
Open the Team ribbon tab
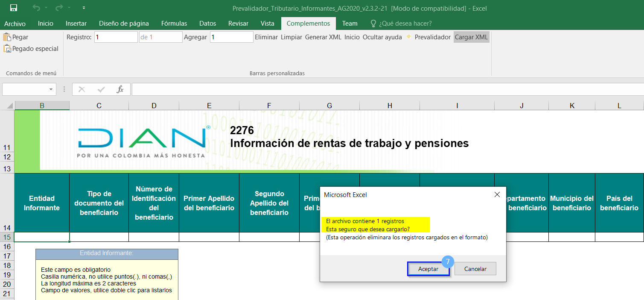(x=350, y=24)
